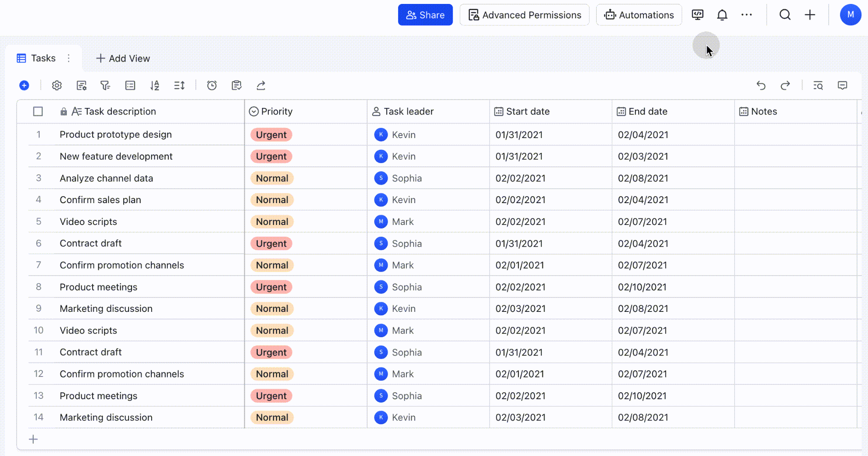Adjust row height icon in toolbar
The height and width of the screenshot is (456, 868).
click(x=179, y=86)
